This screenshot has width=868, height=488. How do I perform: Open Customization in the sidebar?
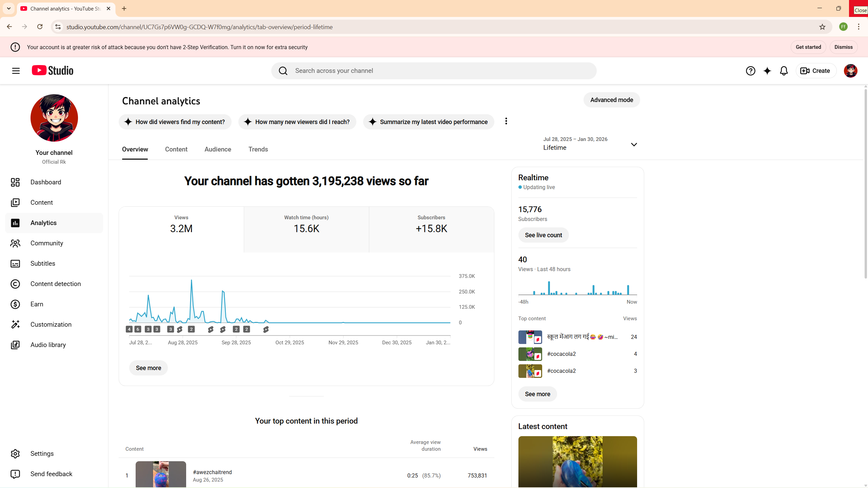coord(51,324)
